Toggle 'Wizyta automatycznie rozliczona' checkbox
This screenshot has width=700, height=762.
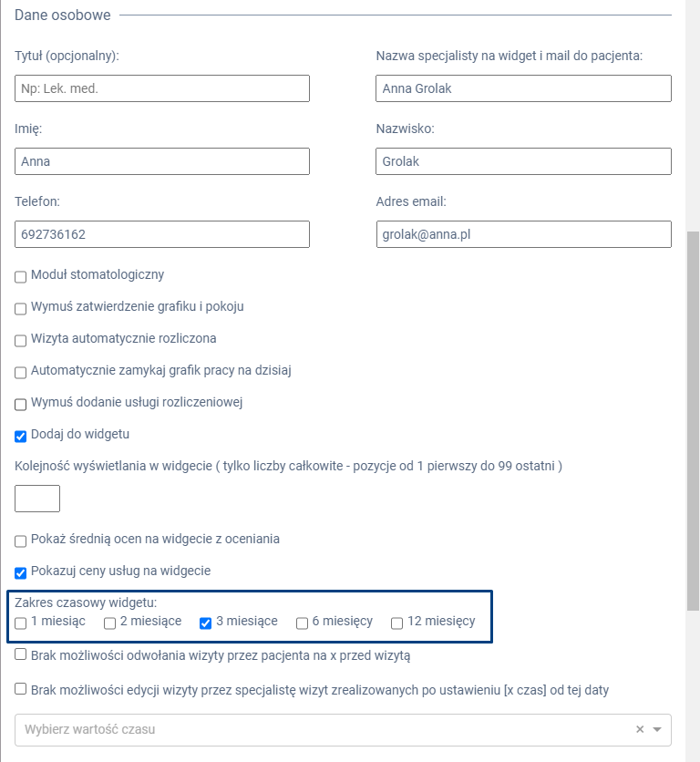pyautogui.click(x=21, y=341)
